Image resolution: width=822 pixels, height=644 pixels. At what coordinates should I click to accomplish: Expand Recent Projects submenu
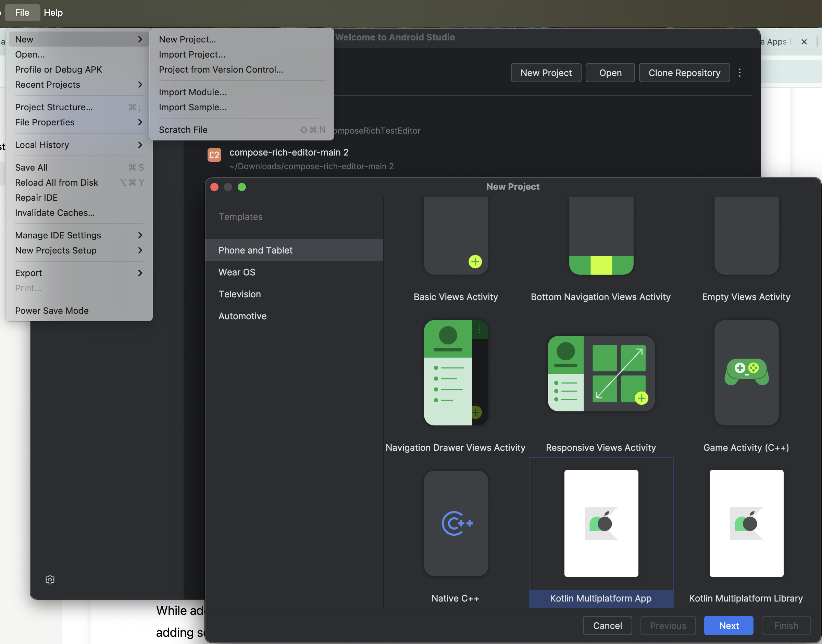tap(140, 85)
